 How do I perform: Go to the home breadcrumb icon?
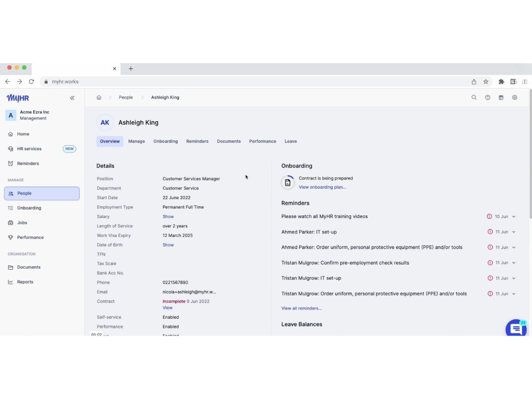pyautogui.click(x=99, y=98)
